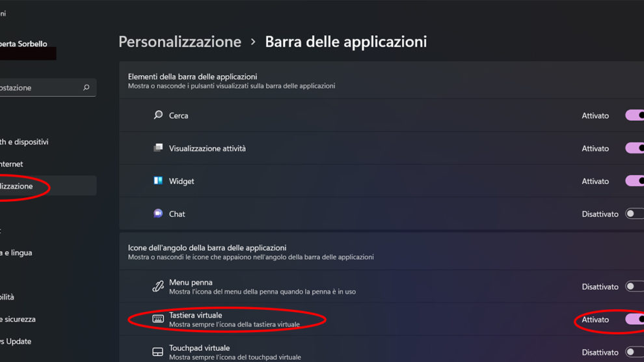Turn off Visualizzazione attività toggle

point(634,148)
